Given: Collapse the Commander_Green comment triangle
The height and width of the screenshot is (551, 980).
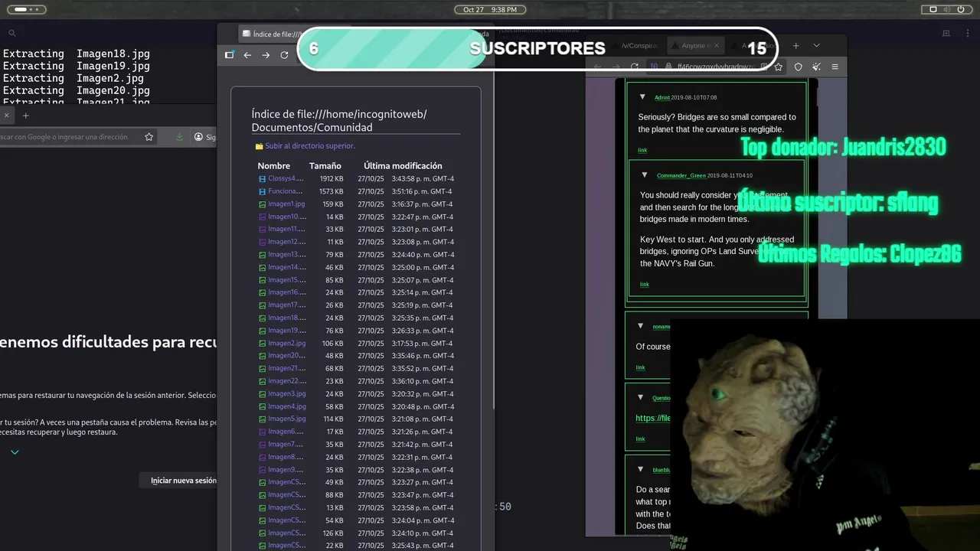Looking at the screenshot, I should pos(645,175).
